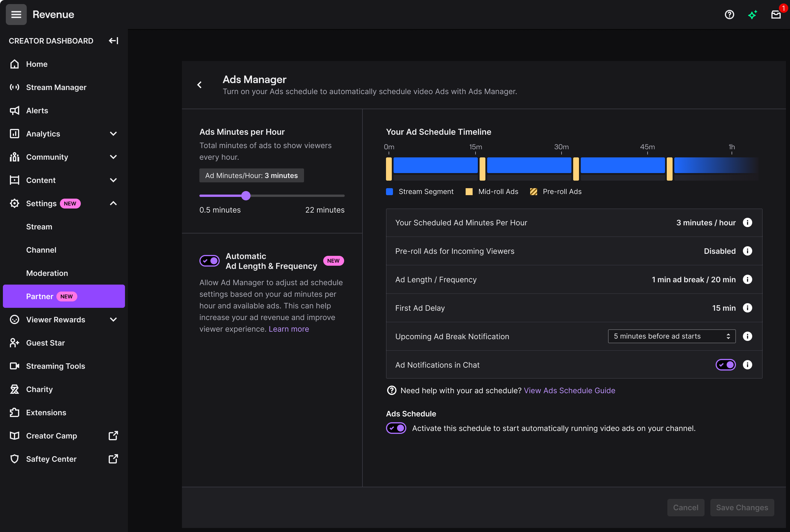Open the inbox notifications icon

click(x=776, y=15)
